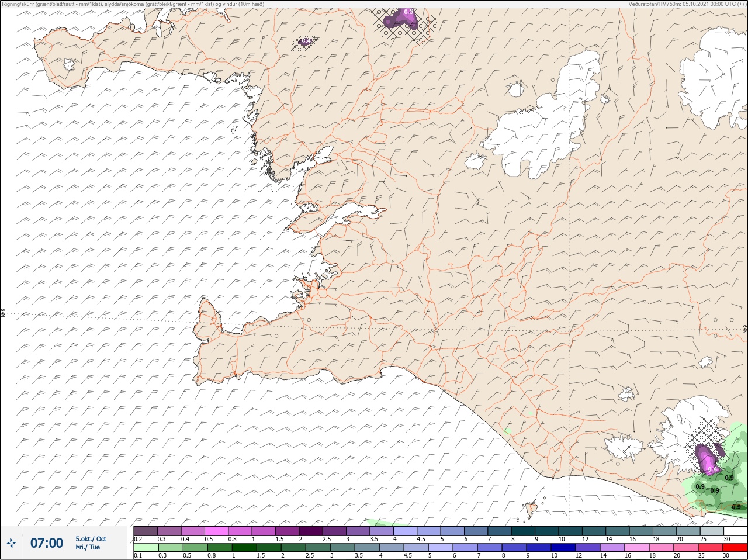Select the light pink rain swatch between 16 and 18
Image resolution: width=748 pixels, height=560 pixels.
pyautogui.click(x=636, y=548)
